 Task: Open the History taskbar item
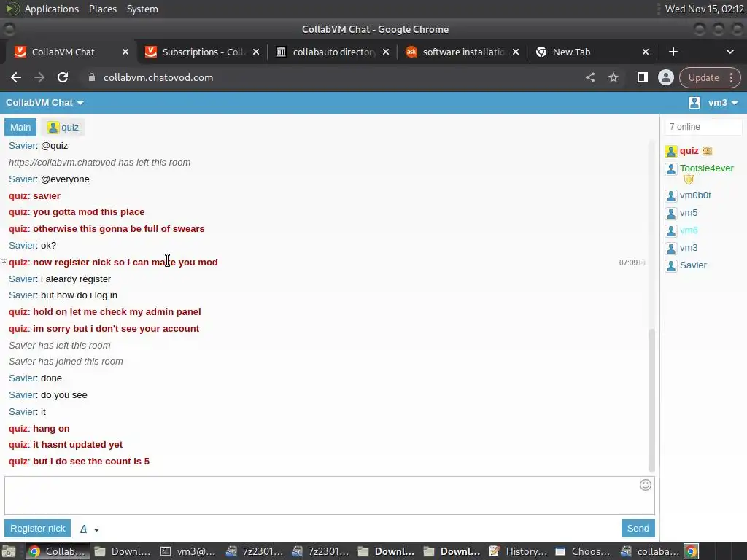point(519,551)
